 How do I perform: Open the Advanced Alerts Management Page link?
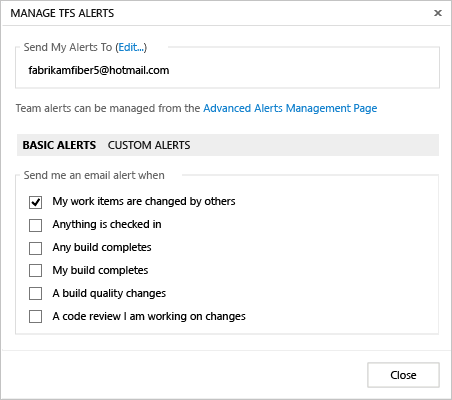290,108
